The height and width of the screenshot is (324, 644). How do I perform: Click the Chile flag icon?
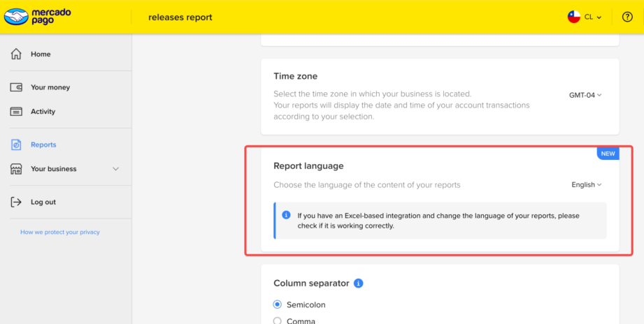574,17
